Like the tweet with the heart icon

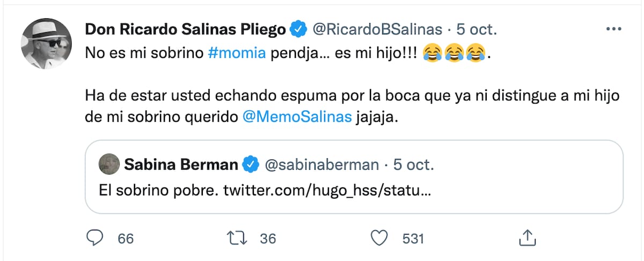tap(380, 238)
